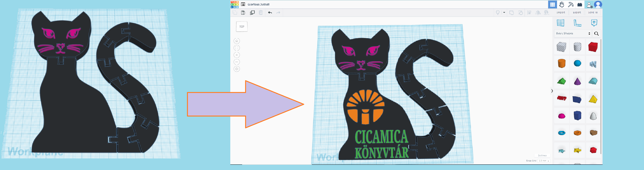Select the red Box shape
The width and height of the screenshot is (644, 170).
[593, 47]
